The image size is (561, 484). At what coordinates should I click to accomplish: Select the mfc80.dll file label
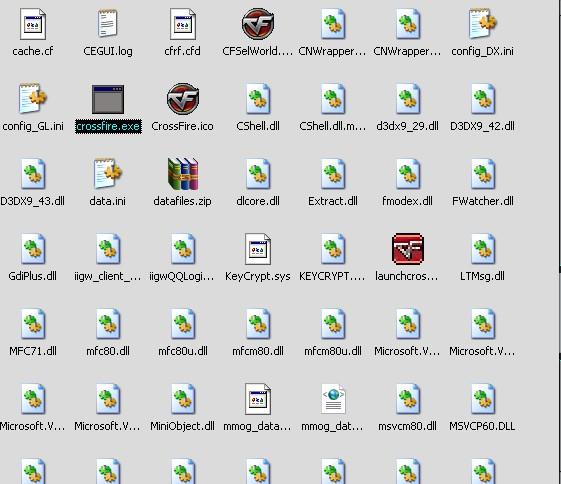pyautogui.click(x=108, y=351)
